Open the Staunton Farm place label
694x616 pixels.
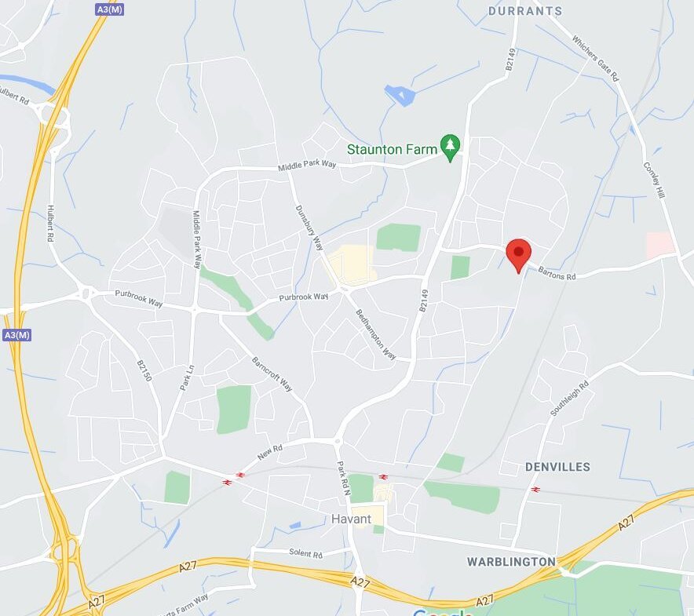pos(392,150)
